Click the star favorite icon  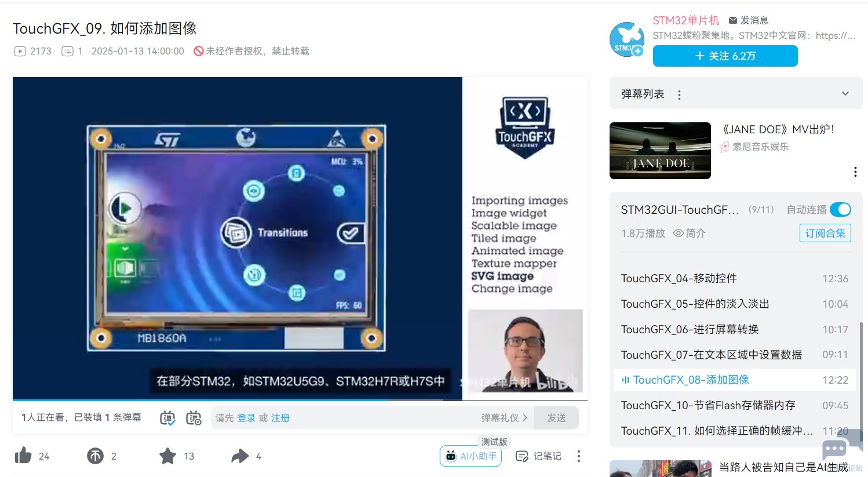167,456
